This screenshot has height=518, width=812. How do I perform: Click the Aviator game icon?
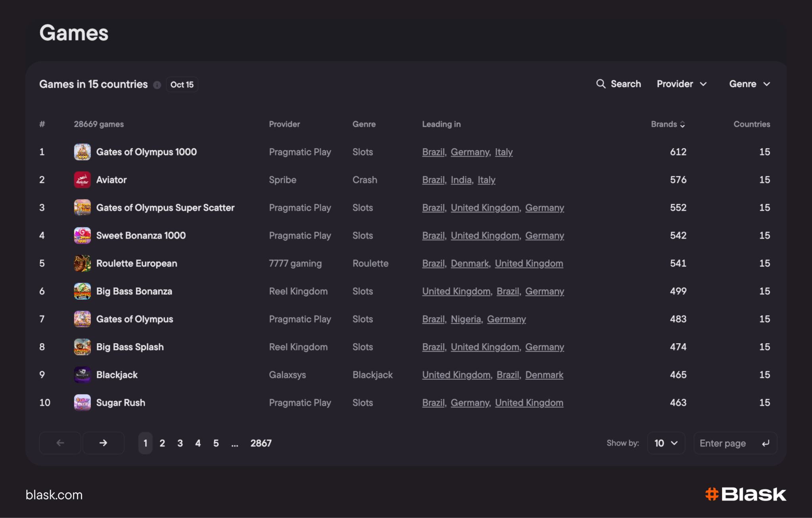(x=82, y=180)
